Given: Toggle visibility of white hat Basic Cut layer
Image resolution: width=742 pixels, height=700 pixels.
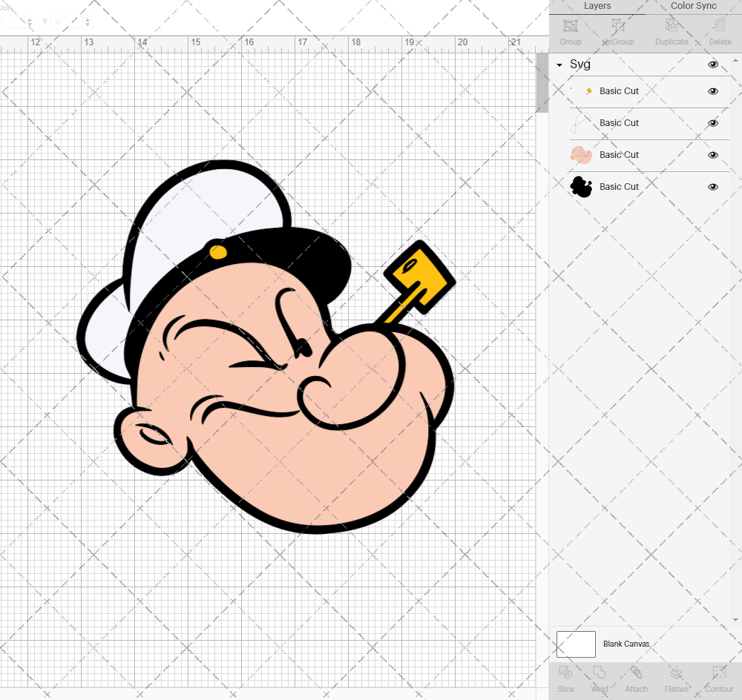Looking at the screenshot, I should [712, 123].
